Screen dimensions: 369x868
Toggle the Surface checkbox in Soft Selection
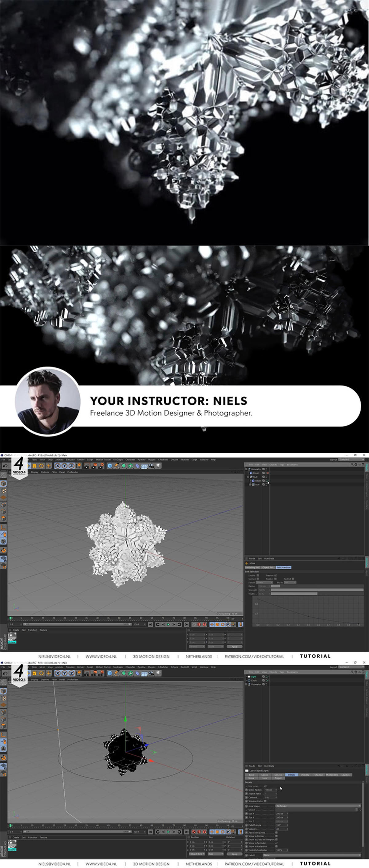coord(258,579)
